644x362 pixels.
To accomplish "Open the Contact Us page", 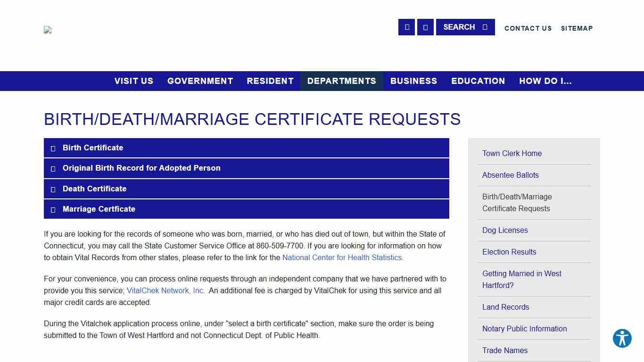I will pos(528,28).
